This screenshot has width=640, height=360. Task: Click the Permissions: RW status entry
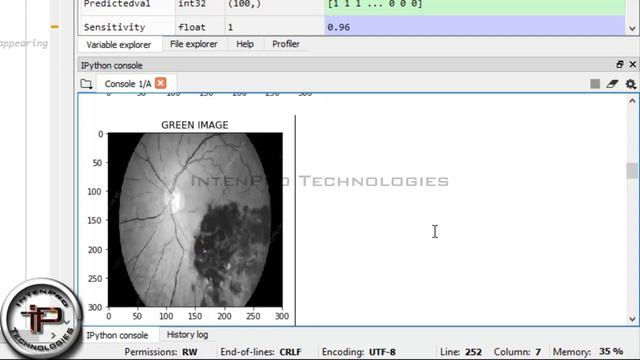click(161, 352)
